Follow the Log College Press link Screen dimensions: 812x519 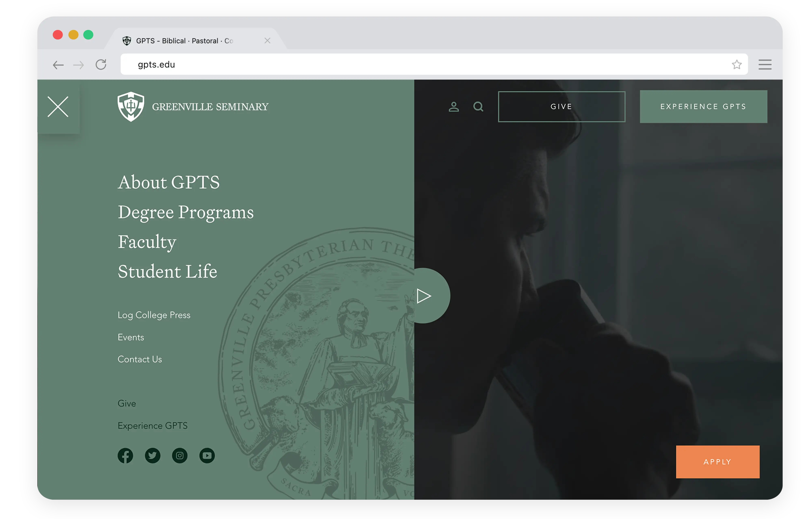coord(154,315)
